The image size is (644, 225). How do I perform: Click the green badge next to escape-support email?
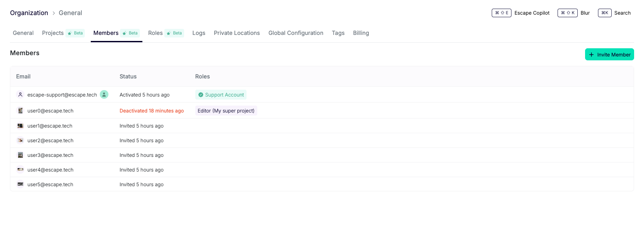(104, 94)
